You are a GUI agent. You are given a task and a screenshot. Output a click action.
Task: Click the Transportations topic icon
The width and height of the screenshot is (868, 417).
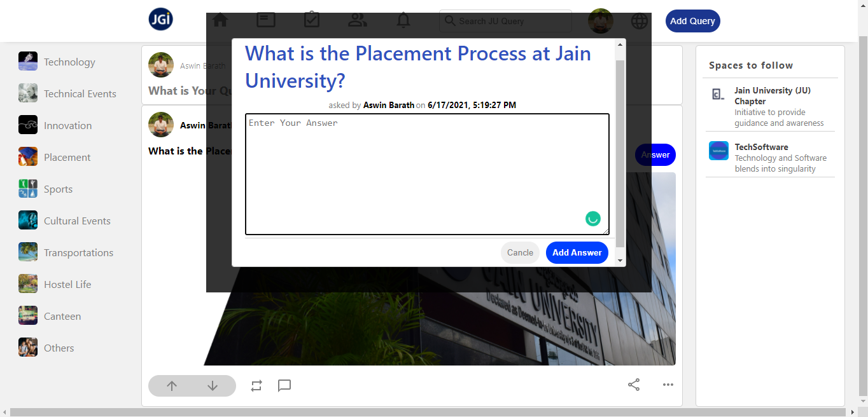28,252
